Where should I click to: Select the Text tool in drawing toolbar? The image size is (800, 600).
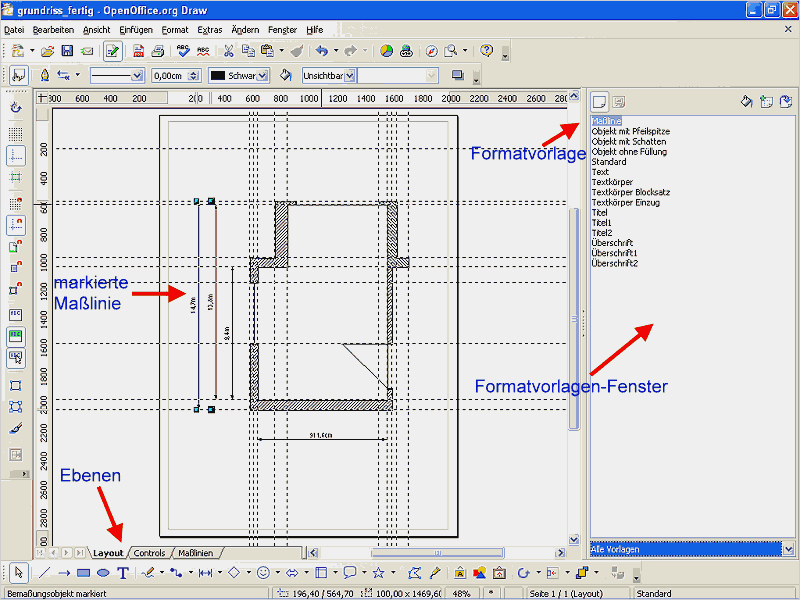coord(122,573)
